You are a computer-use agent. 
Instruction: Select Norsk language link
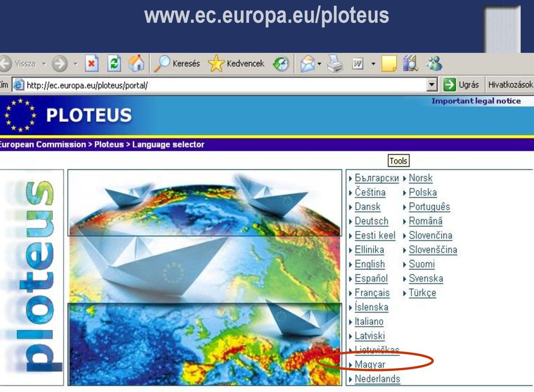pyautogui.click(x=421, y=178)
